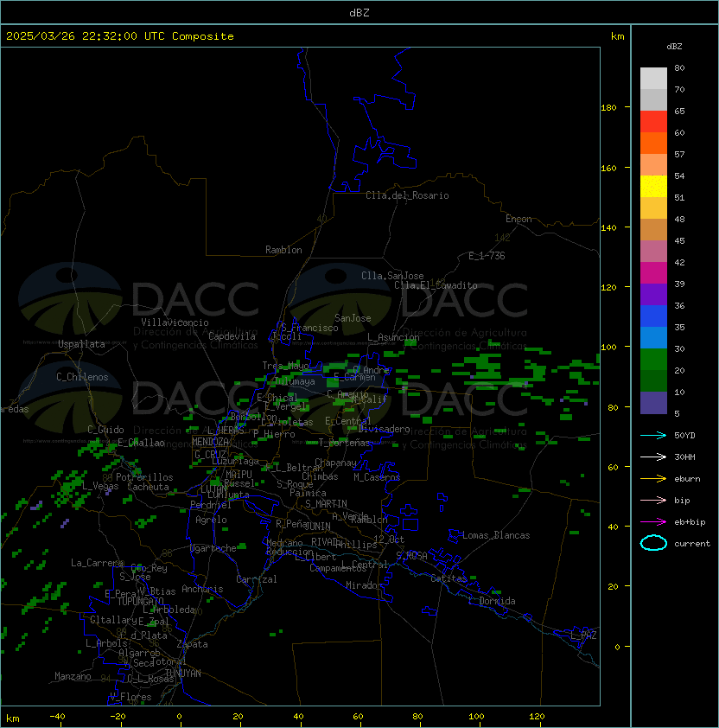This screenshot has width=719, height=728.
Task: Click the Capdevila place label
Action: pyautogui.click(x=232, y=336)
